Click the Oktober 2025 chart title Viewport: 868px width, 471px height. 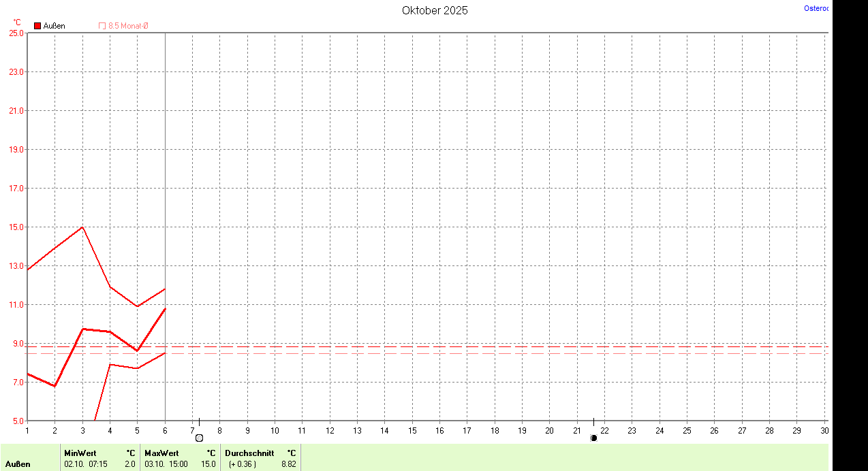click(435, 10)
